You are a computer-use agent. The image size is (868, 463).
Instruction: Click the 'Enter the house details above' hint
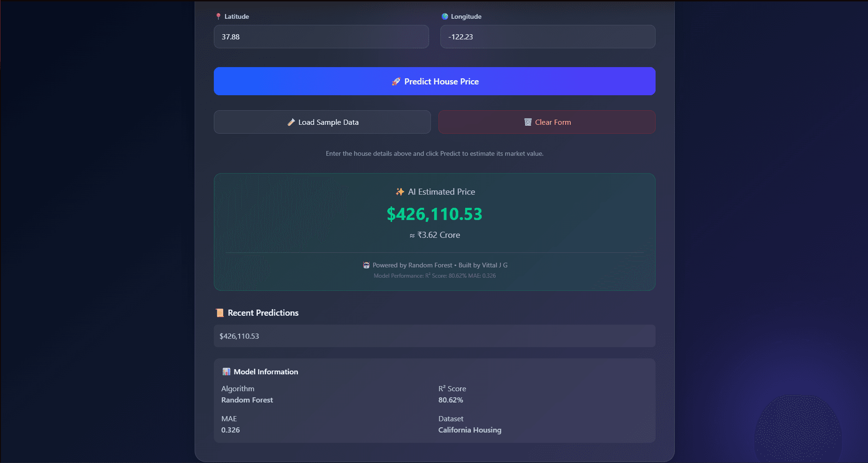coord(435,153)
